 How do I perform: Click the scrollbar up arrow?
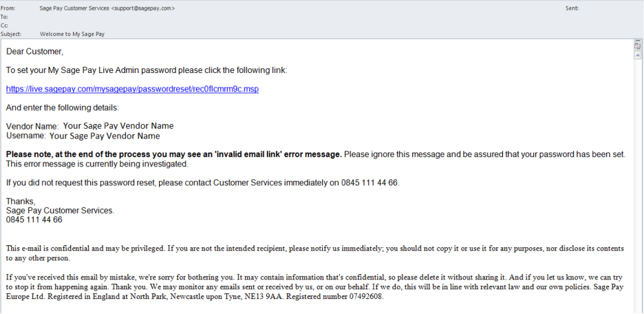(x=638, y=55)
